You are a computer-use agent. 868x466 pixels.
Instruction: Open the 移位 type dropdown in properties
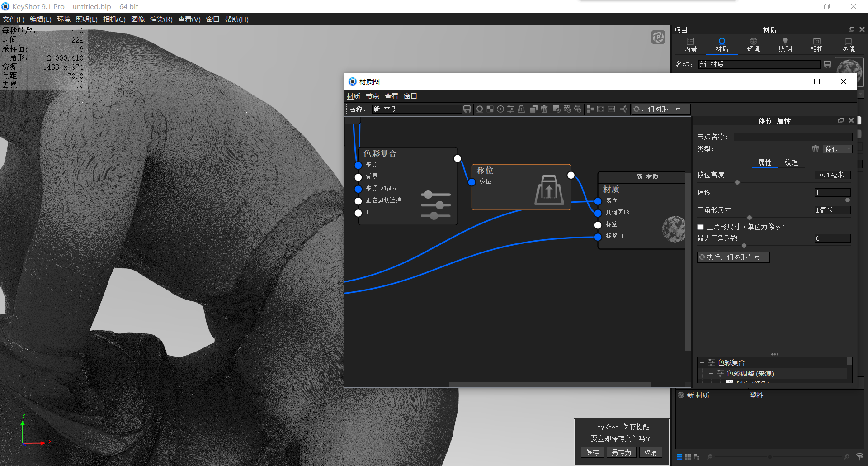click(837, 149)
